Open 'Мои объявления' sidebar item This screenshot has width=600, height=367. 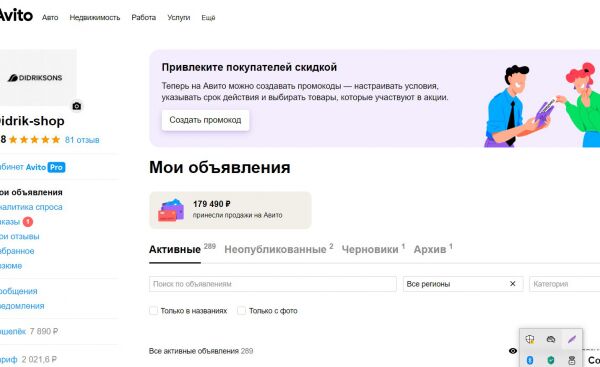31,192
